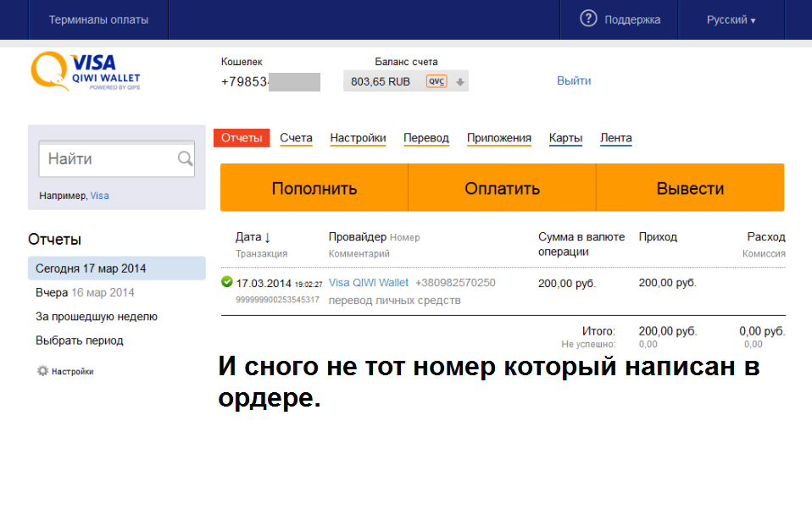Switch to the Счета tab

click(x=296, y=138)
